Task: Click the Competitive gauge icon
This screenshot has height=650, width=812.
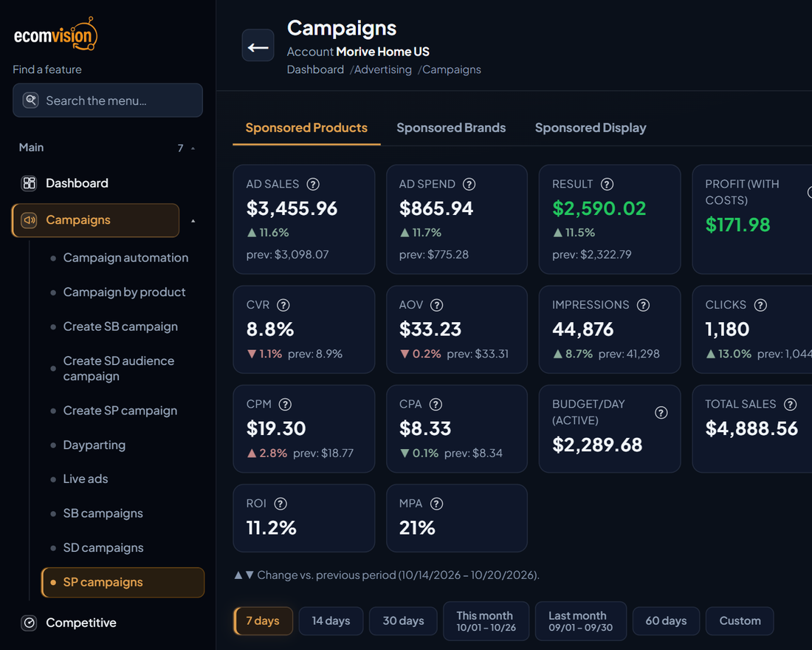Action: click(x=29, y=623)
